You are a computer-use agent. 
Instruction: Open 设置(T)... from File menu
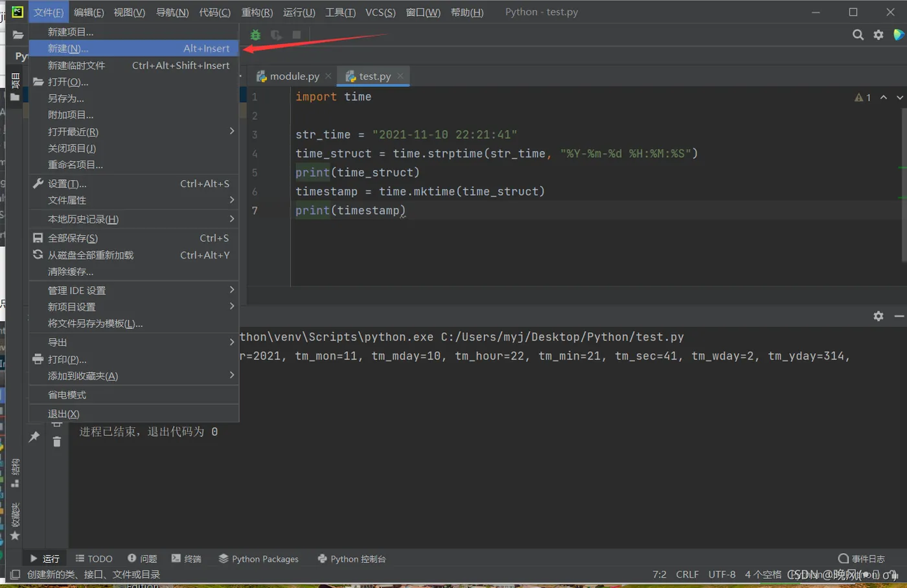(134, 184)
